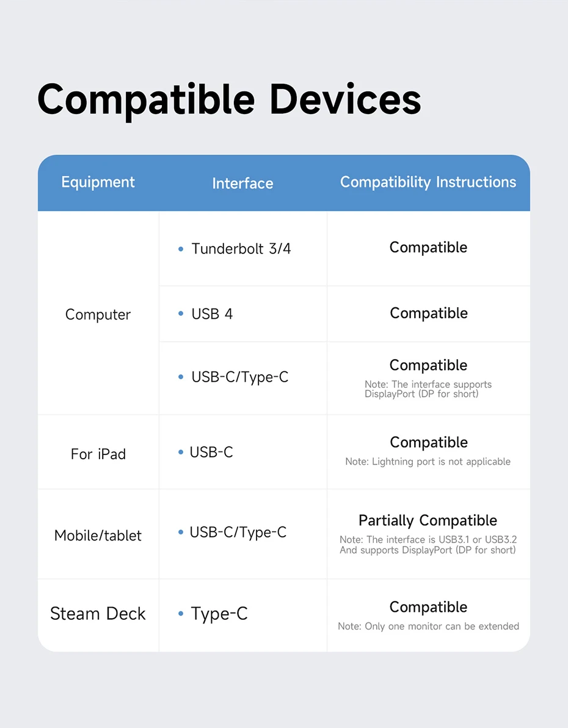This screenshot has width=568, height=728.
Task: Click the bullet beside Tunderbolt 3/4
Action: (181, 249)
